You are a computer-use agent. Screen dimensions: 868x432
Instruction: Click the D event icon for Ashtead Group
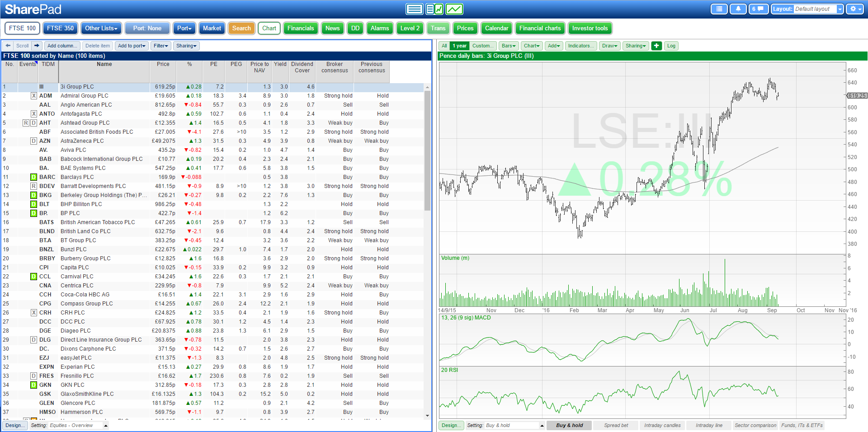click(33, 123)
